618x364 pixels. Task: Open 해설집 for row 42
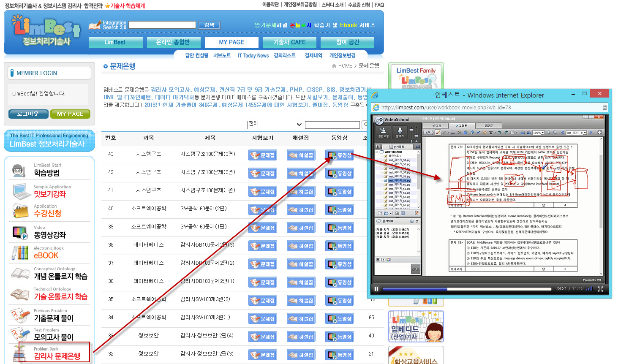pyautogui.click(x=300, y=174)
